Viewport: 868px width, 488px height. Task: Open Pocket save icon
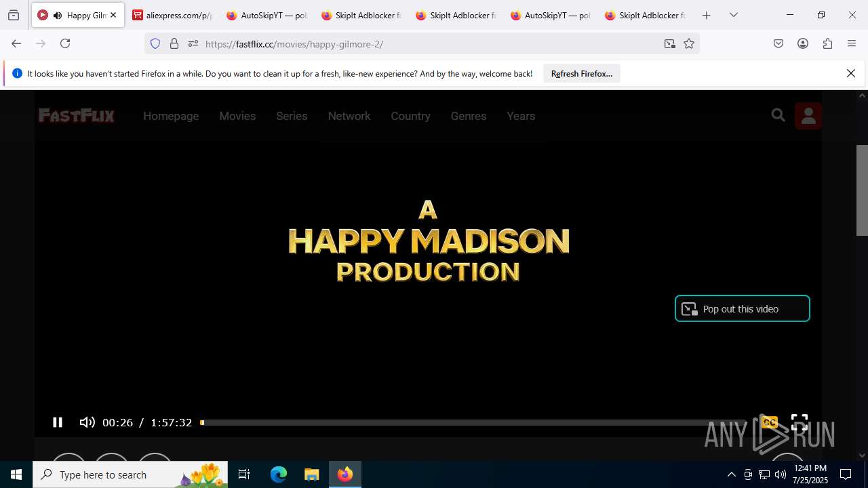point(778,43)
